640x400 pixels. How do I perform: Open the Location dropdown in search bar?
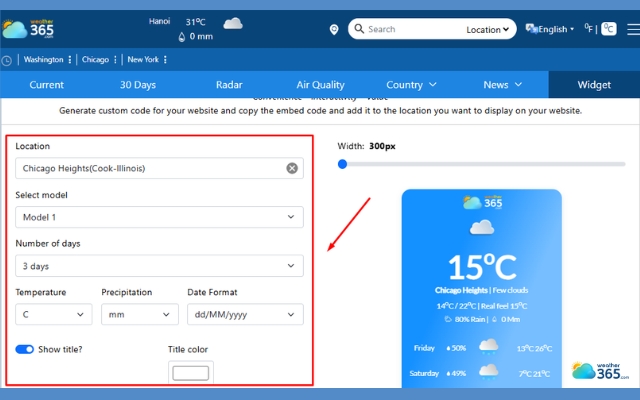(x=487, y=29)
